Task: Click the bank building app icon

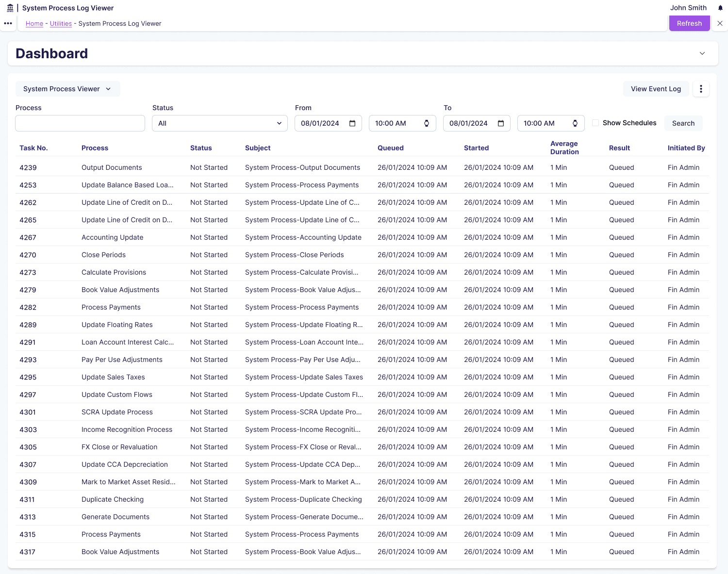Action: click(x=10, y=8)
